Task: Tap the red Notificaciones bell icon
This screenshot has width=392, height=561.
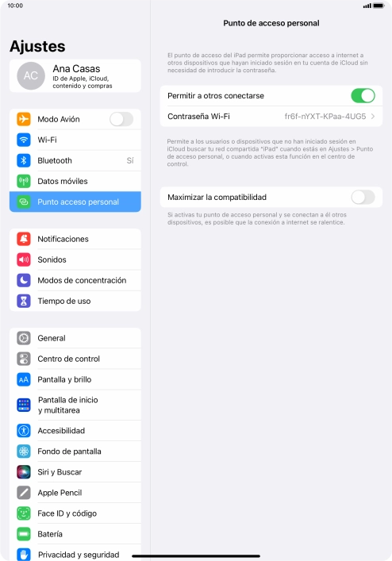Action: [24, 239]
